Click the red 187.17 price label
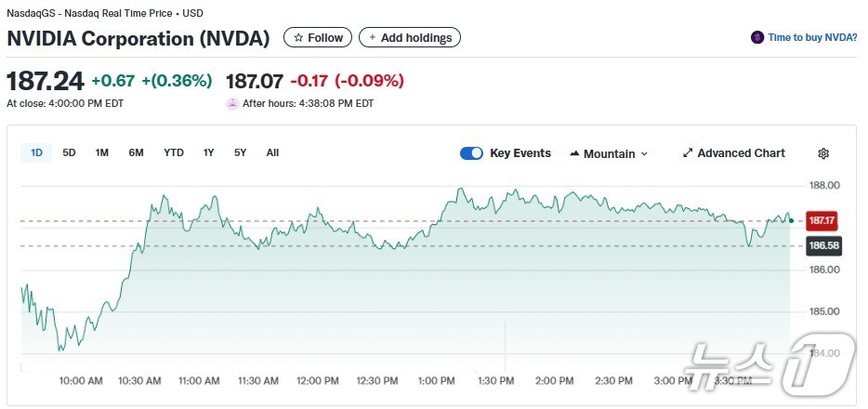 pos(823,221)
